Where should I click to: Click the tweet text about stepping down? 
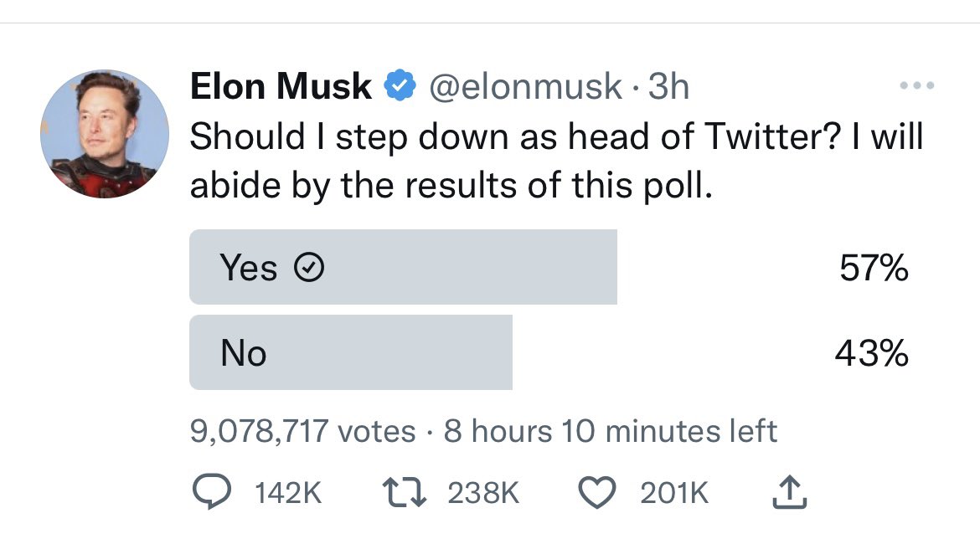pos(556,161)
